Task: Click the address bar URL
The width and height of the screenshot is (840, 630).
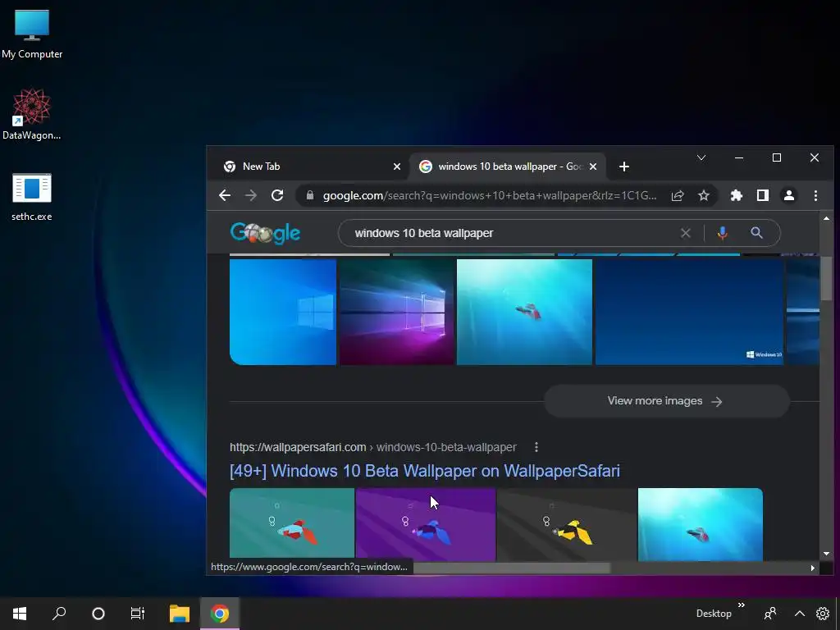Action: [490, 195]
